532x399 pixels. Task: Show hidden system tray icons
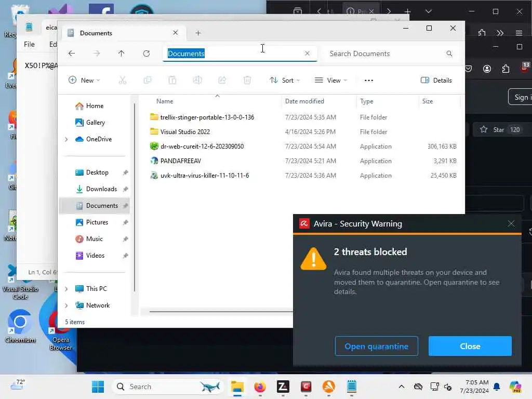tap(402, 387)
